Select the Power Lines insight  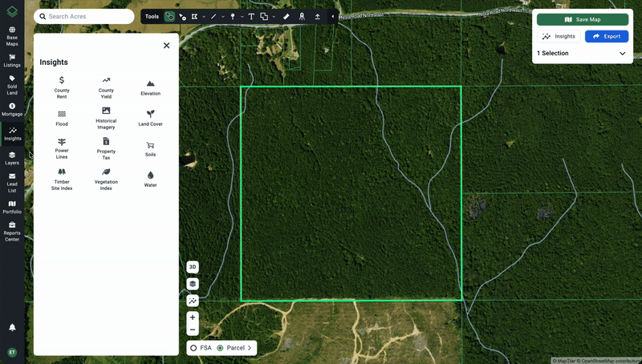62,148
